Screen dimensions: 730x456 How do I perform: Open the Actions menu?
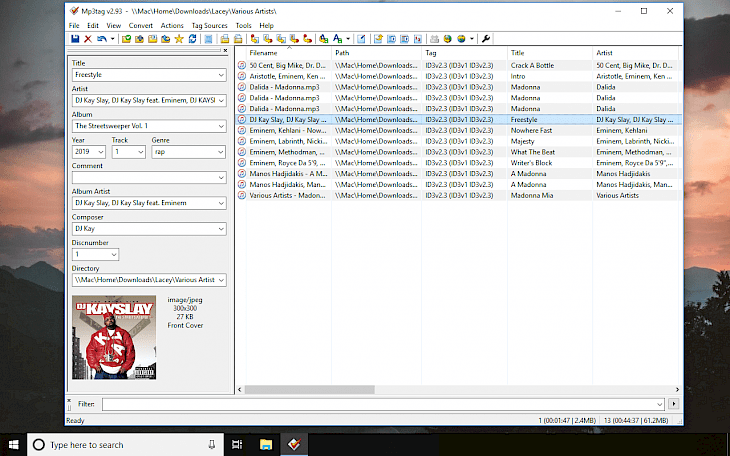tap(172, 26)
